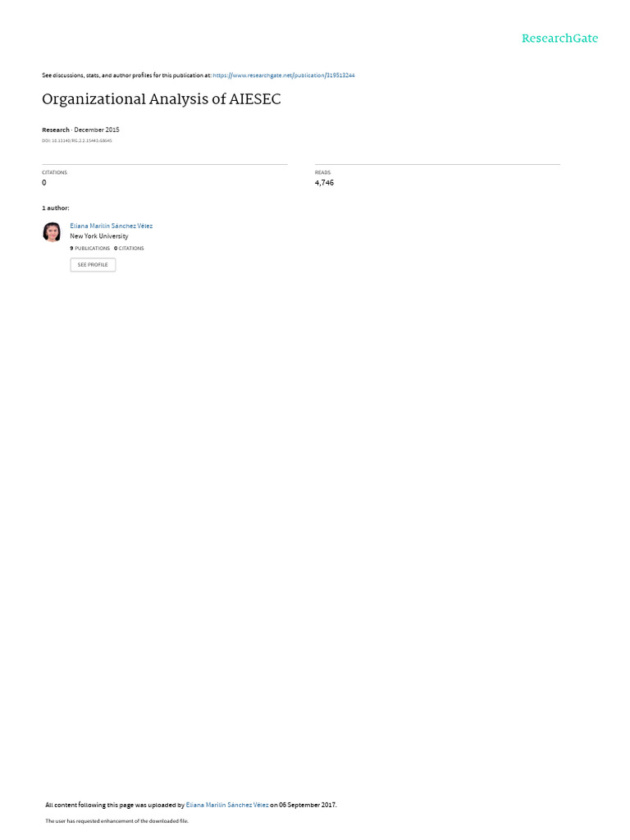Click the SEE PROFILE button
630x840 pixels.
coord(93,265)
